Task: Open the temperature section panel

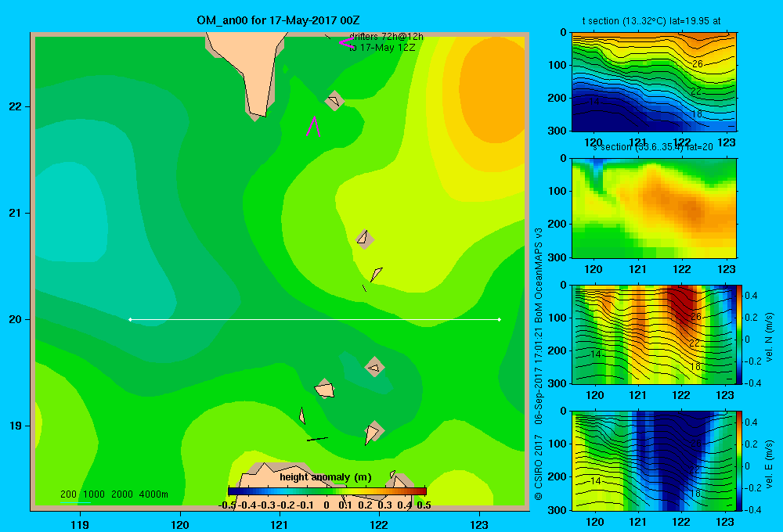Action: pos(654,82)
